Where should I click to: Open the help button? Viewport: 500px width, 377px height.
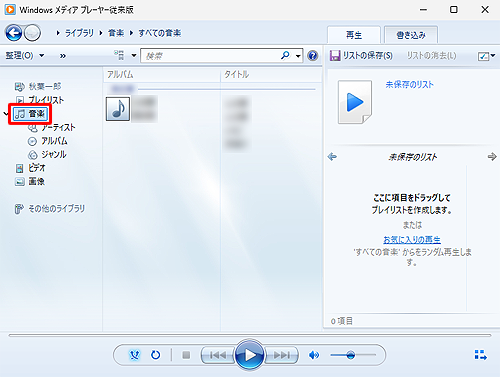click(313, 55)
